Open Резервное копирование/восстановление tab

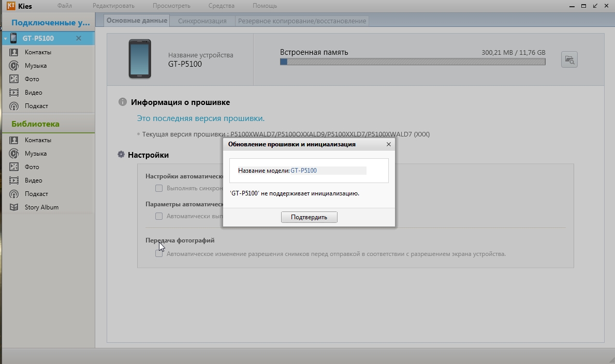pyautogui.click(x=302, y=21)
